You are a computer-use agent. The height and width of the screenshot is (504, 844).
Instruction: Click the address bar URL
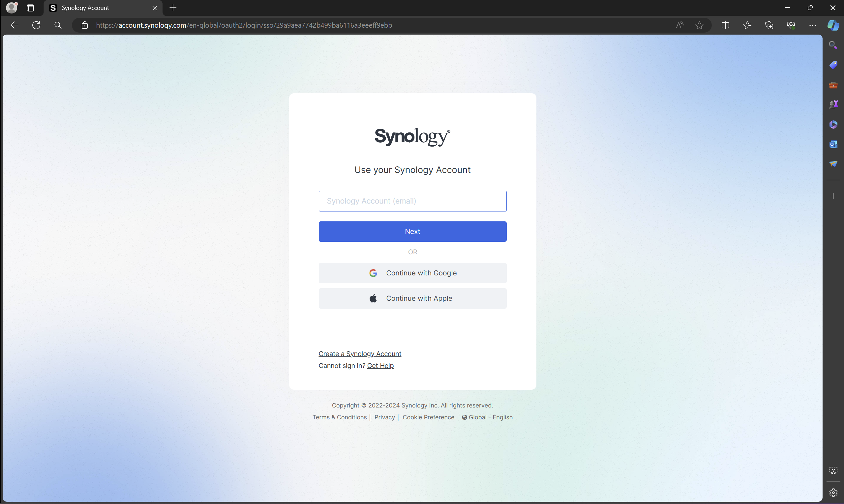click(x=244, y=25)
